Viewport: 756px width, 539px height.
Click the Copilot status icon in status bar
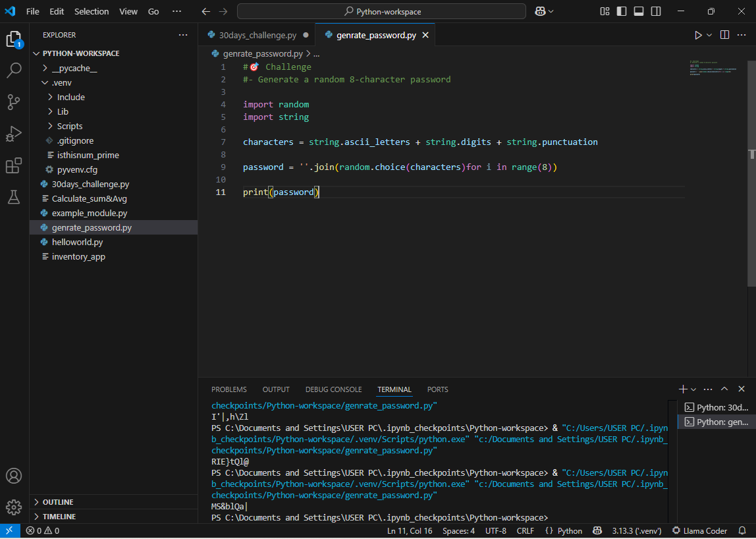pyautogui.click(x=597, y=531)
